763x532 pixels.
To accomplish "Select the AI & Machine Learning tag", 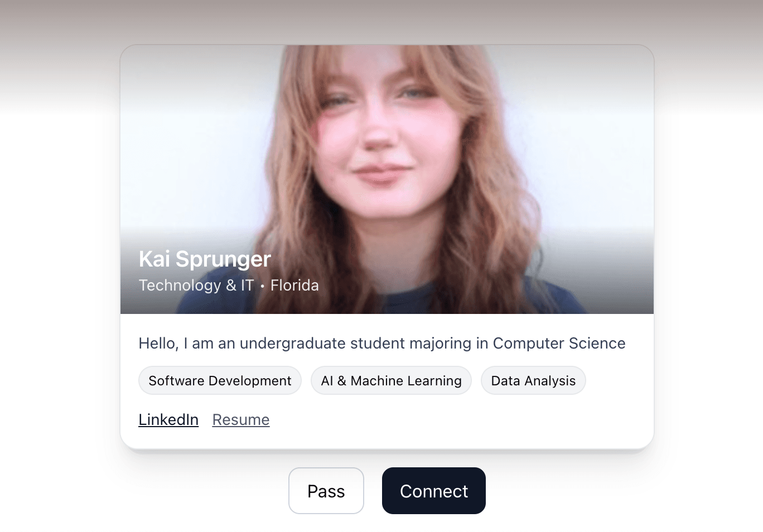I will tap(391, 381).
